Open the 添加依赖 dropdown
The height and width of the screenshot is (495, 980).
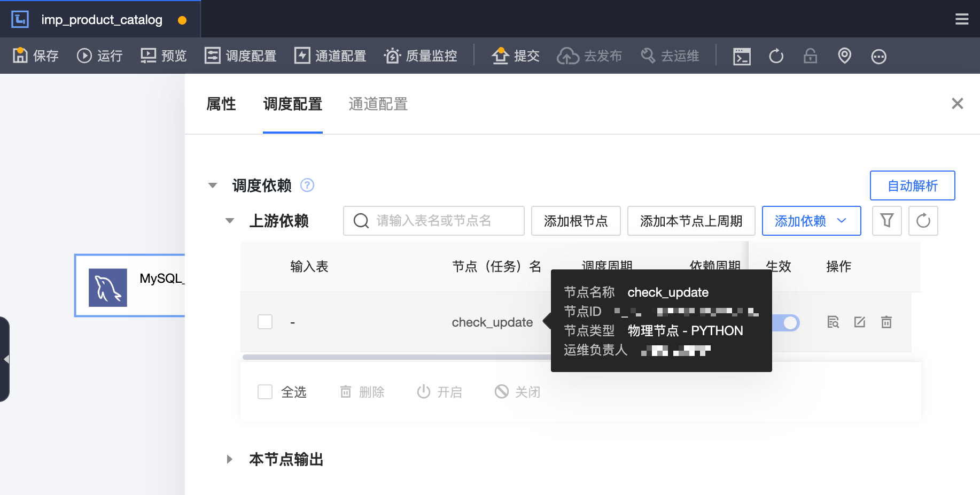811,221
